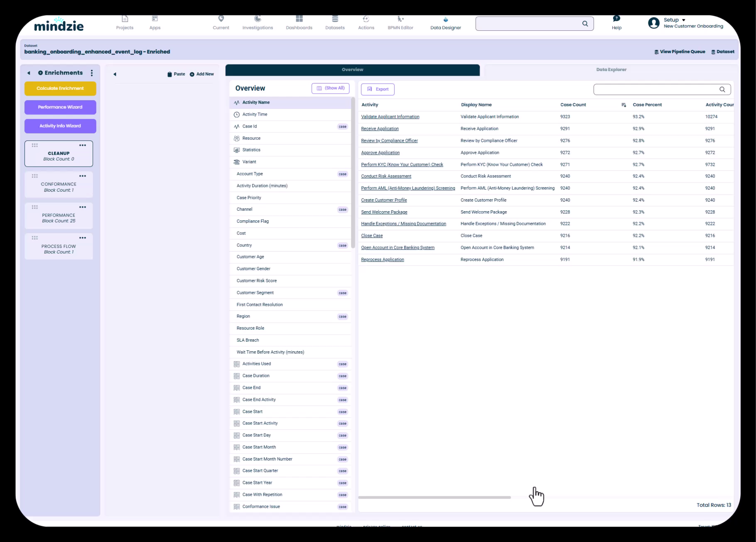This screenshot has height=542, width=756.
Task: Click the horizontal scrollbar below the table
Action: coord(434,498)
